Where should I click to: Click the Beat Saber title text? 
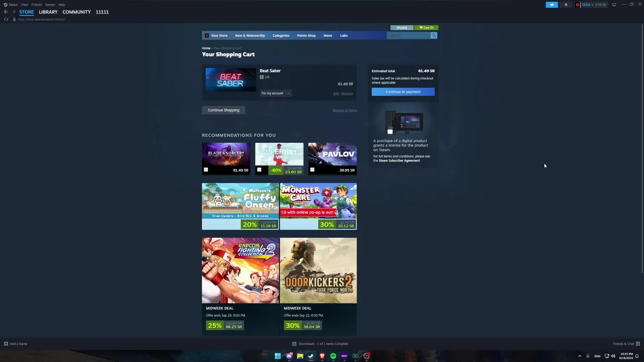pyautogui.click(x=270, y=71)
